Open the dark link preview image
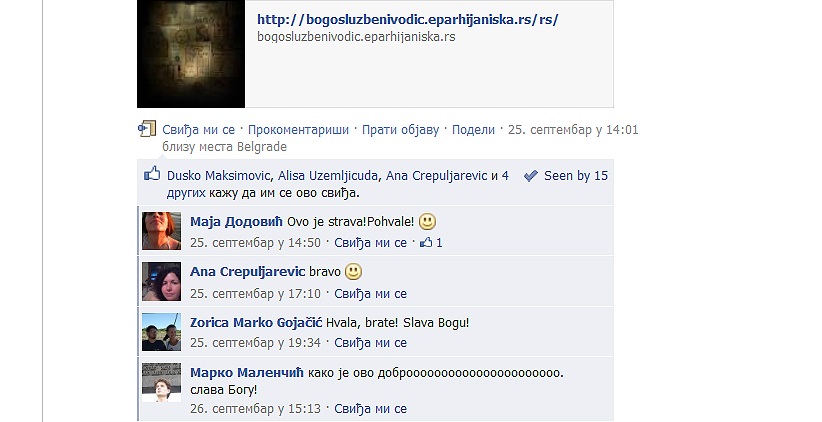This screenshot has height=422, width=822. (191, 53)
